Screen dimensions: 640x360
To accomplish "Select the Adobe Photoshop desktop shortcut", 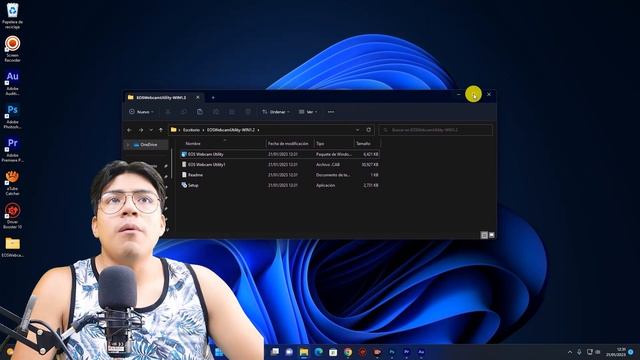I will click(x=13, y=116).
